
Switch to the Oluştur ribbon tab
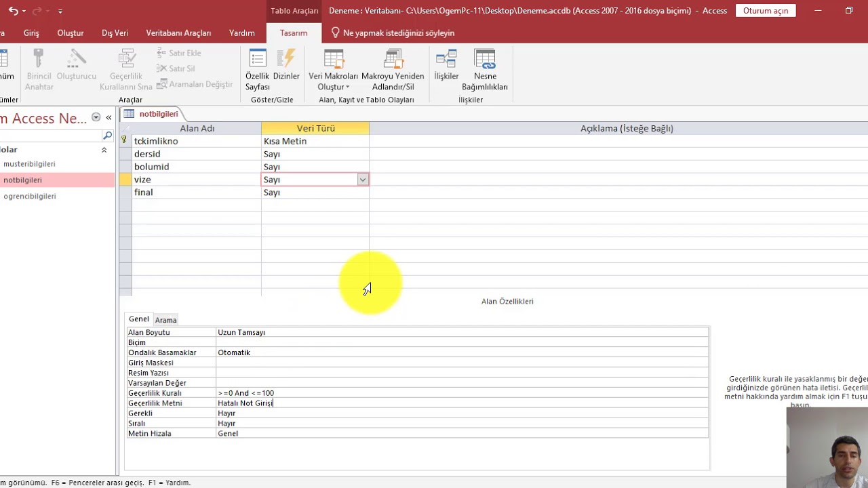coord(71,33)
